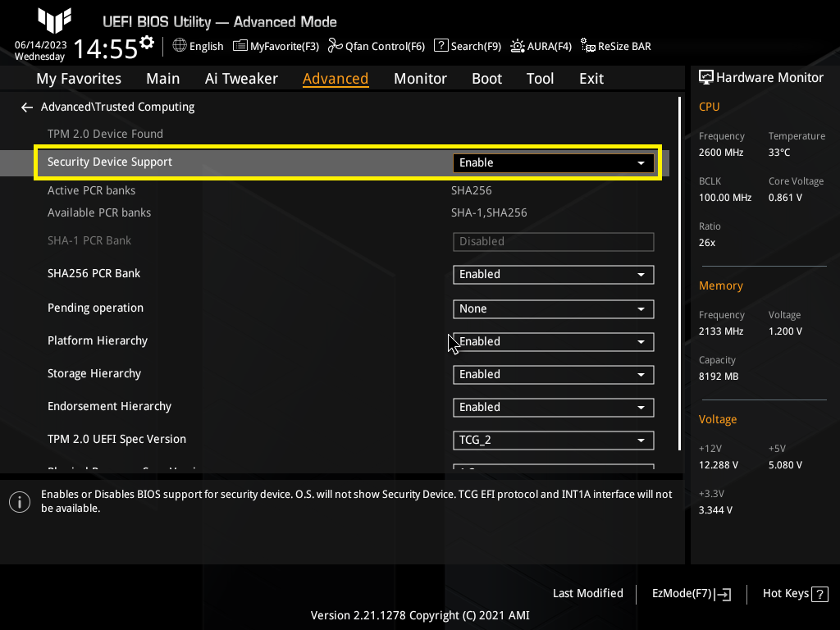Viewport: 840px width, 630px height.
Task: Select the Pending operation label
Action: (95, 308)
